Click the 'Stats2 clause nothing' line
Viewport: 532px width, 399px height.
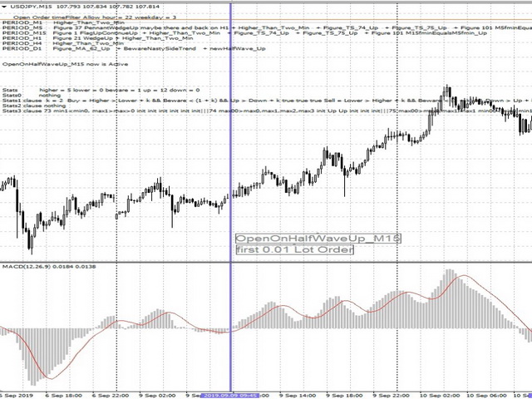[x=34, y=106]
